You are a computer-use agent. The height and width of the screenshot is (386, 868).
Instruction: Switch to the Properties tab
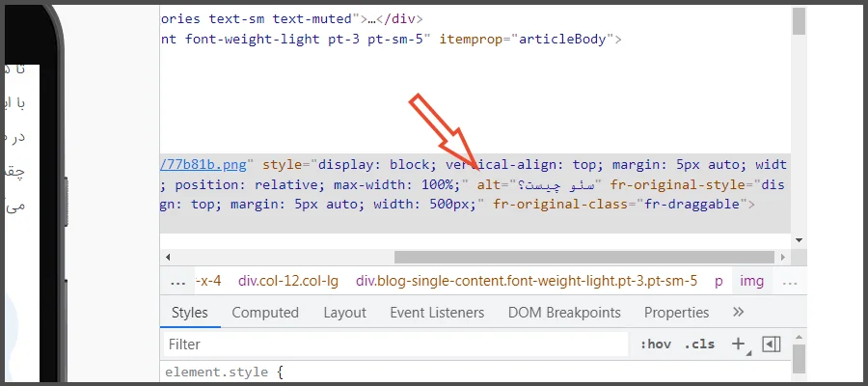pyautogui.click(x=676, y=313)
